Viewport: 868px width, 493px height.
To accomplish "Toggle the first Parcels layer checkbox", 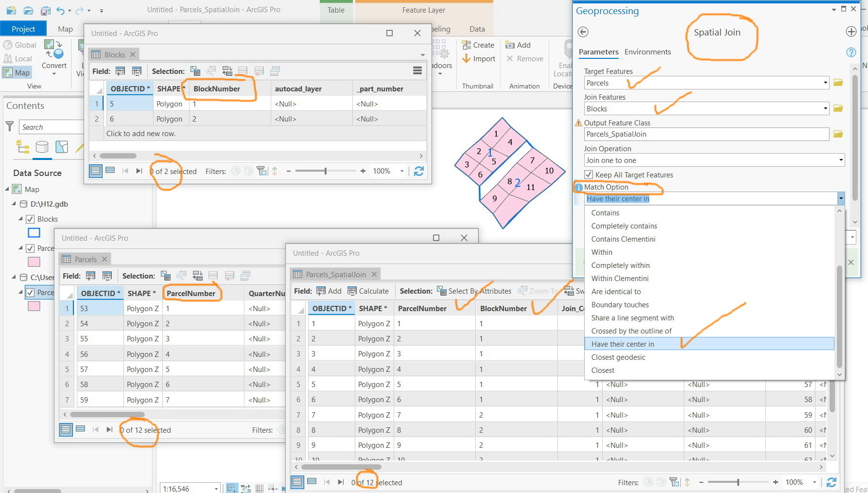I will 30,248.
